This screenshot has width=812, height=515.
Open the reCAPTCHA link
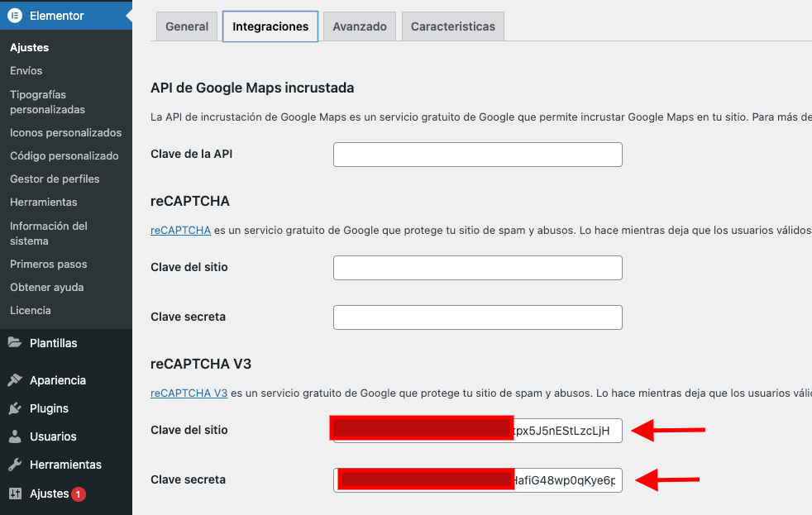180,231
